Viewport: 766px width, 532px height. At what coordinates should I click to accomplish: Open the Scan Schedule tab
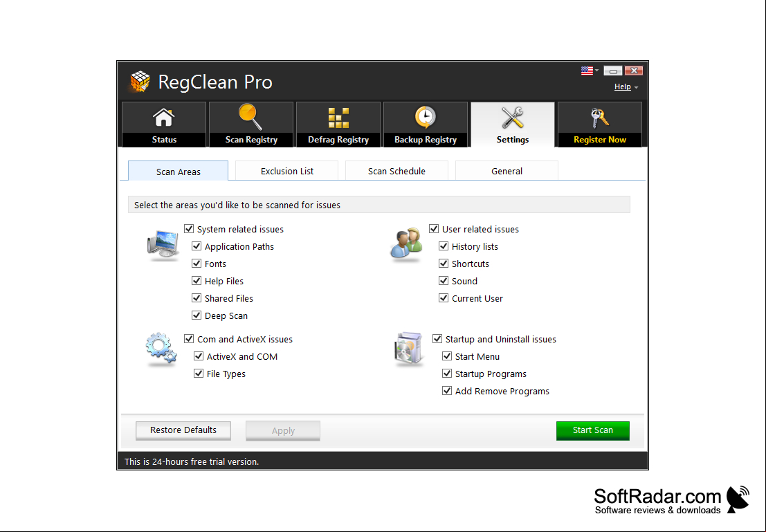396,171
